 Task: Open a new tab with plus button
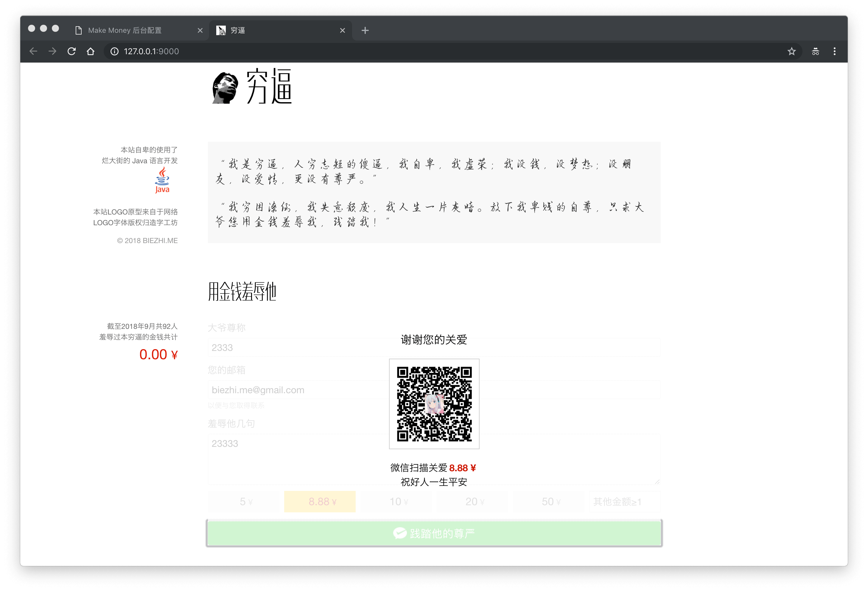[x=365, y=30]
